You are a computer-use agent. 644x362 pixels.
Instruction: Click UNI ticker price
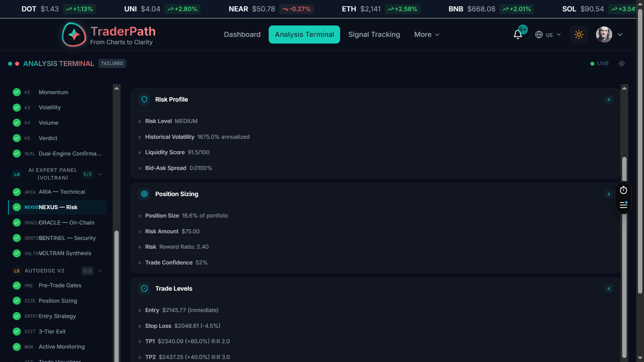(x=150, y=9)
